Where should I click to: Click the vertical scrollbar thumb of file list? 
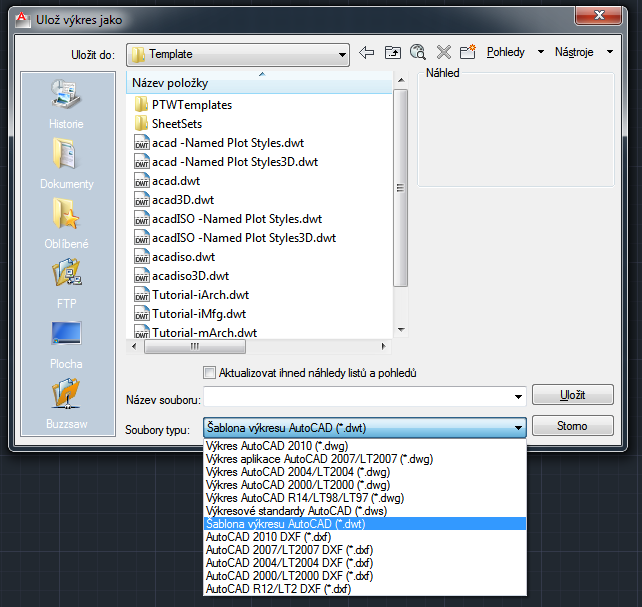point(400,188)
